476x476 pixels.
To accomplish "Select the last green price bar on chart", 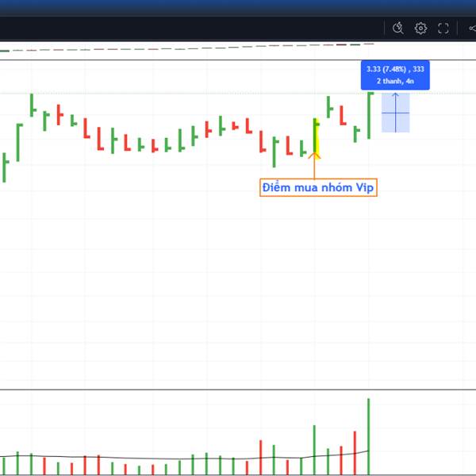I will pyautogui.click(x=370, y=115).
